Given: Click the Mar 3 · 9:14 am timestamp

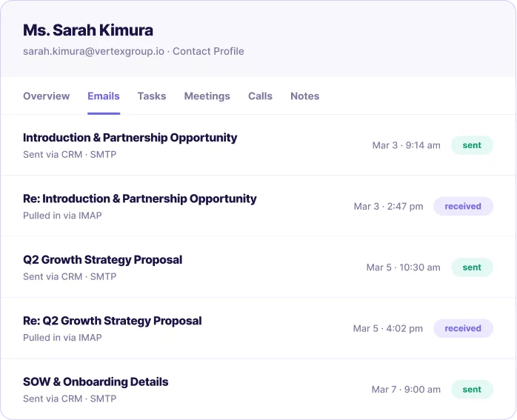Looking at the screenshot, I should tap(406, 145).
